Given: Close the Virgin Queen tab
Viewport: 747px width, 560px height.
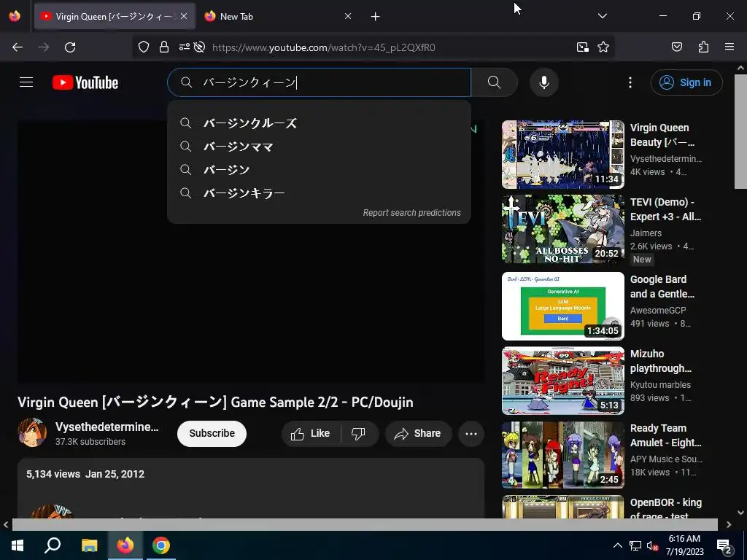Looking at the screenshot, I should [184, 16].
